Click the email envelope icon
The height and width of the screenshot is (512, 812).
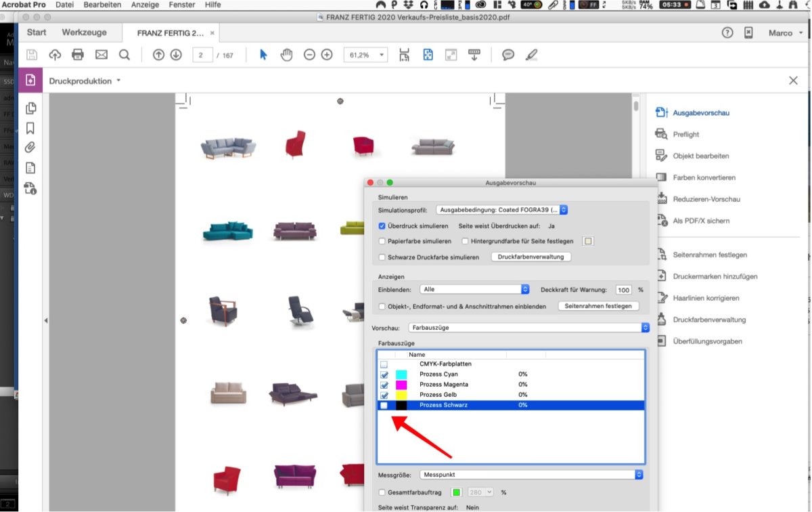(101, 55)
